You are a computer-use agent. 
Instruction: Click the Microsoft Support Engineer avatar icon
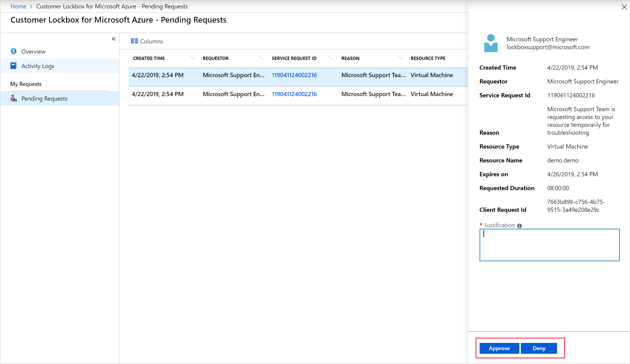pos(491,43)
